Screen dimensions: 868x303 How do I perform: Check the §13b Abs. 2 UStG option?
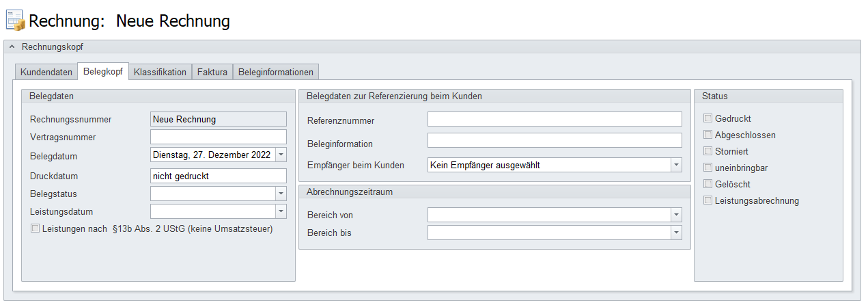click(36, 229)
